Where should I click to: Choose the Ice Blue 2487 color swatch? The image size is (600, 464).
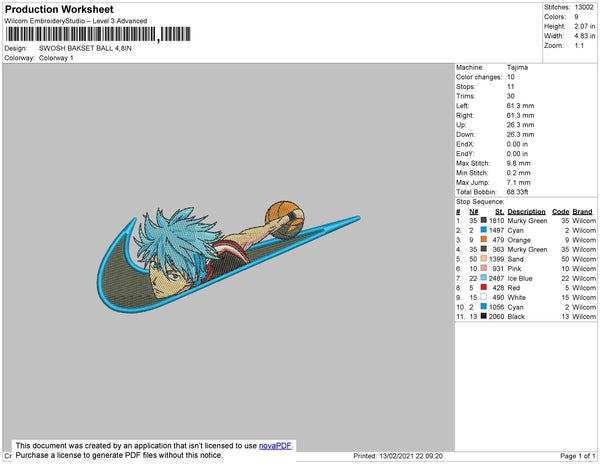[484, 278]
